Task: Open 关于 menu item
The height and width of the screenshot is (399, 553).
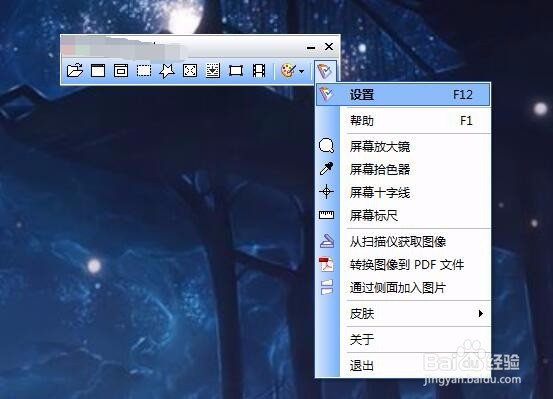Action: [403, 339]
